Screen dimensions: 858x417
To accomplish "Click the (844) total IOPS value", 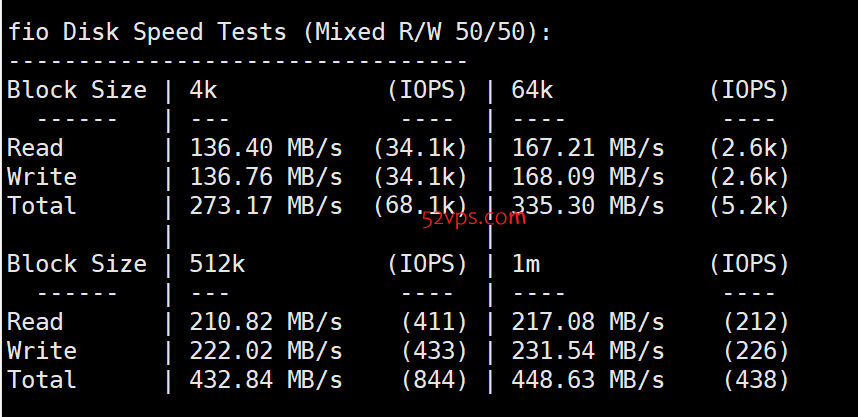I will click(x=434, y=380).
